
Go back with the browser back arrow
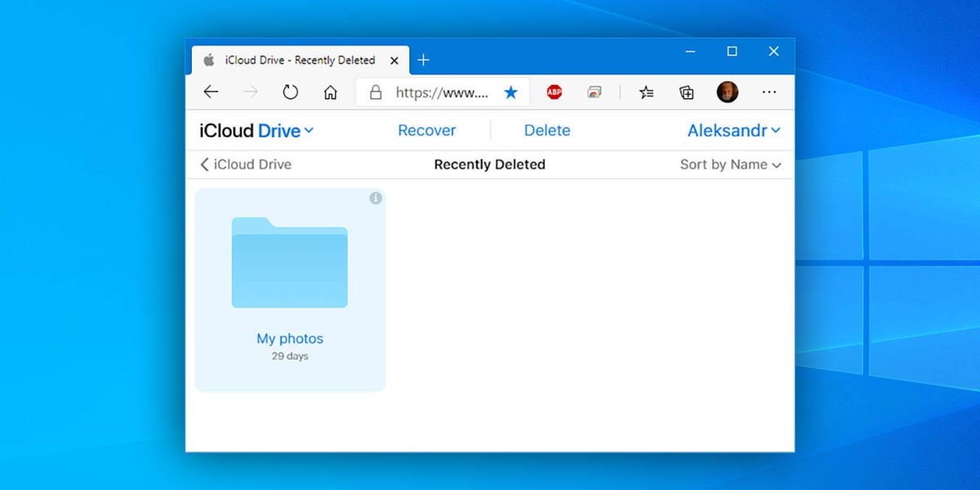pos(211,92)
